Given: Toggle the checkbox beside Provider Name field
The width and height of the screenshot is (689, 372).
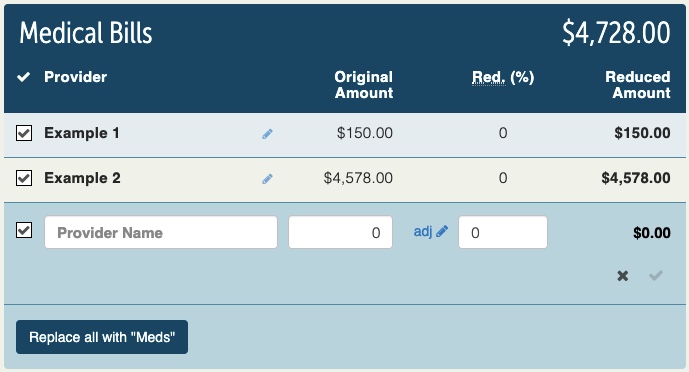Looking at the screenshot, I should tap(24, 230).
